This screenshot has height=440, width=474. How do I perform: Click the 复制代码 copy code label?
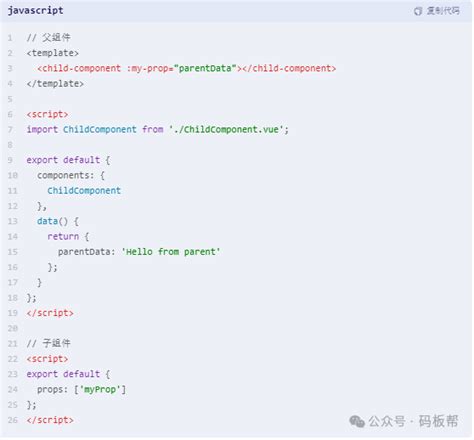click(443, 11)
